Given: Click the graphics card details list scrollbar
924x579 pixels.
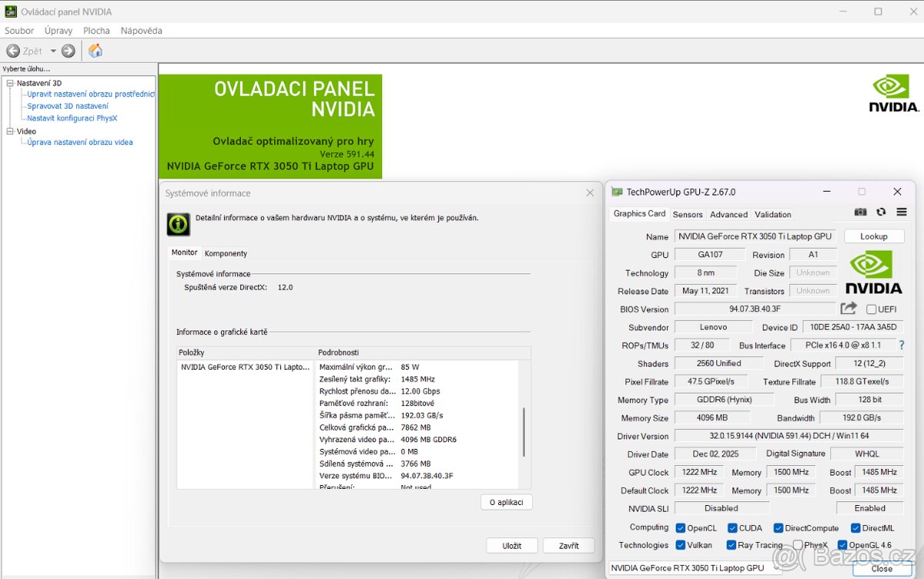Looking at the screenshot, I should pyautogui.click(x=524, y=431).
